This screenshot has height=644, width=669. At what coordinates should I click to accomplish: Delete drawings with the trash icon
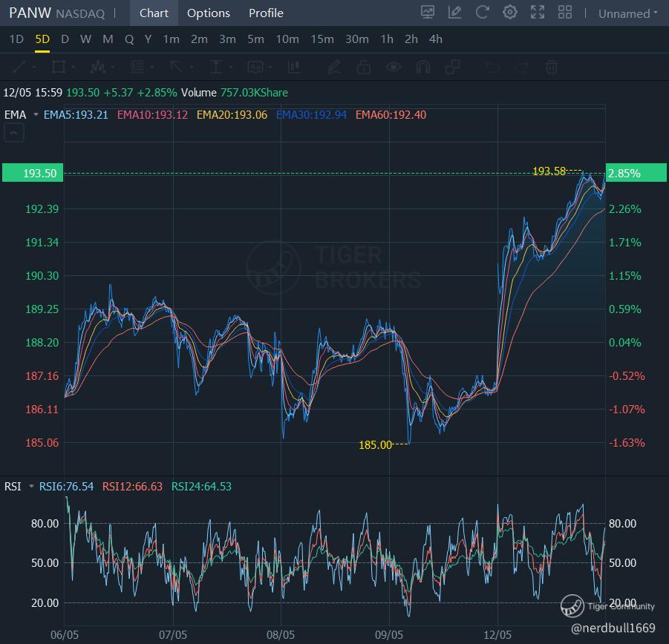(x=551, y=67)
